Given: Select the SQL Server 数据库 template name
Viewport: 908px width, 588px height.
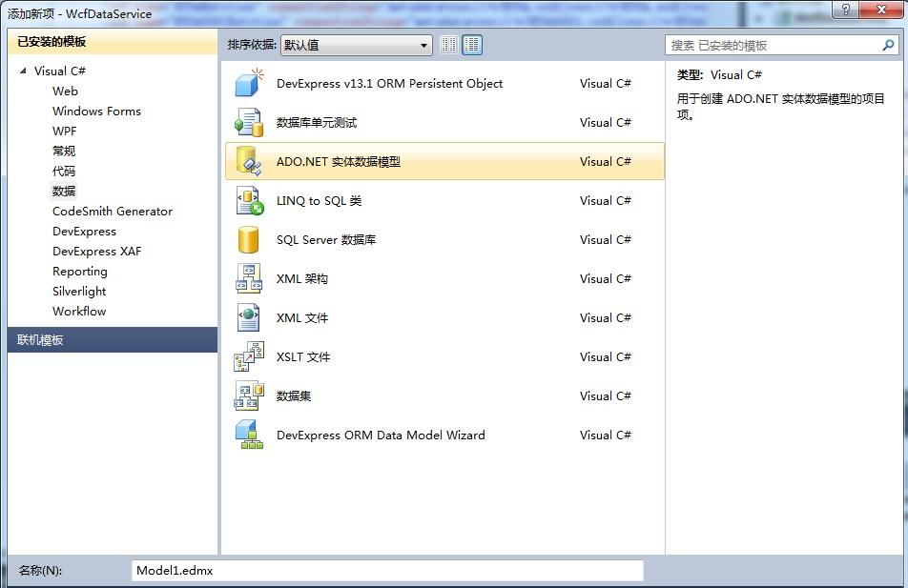Looking at the screenshot, I should (326, 239).
